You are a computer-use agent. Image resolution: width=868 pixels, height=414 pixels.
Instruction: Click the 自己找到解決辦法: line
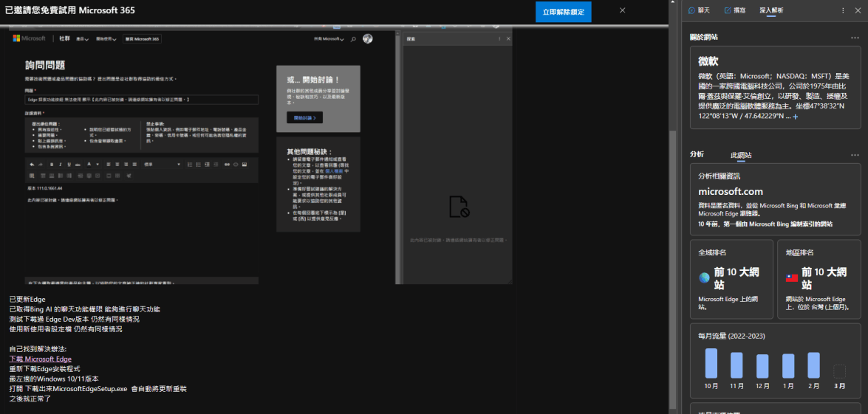[38, 349]
